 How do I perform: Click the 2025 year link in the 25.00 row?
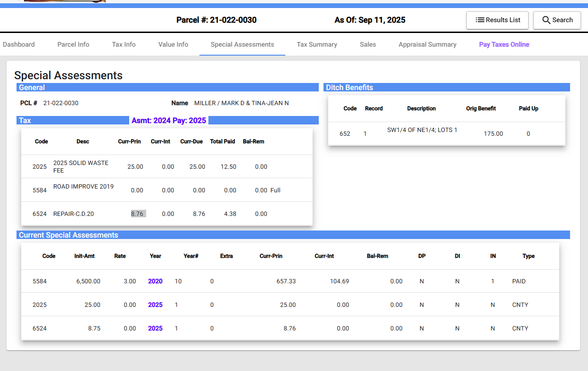tap(155, 305)
